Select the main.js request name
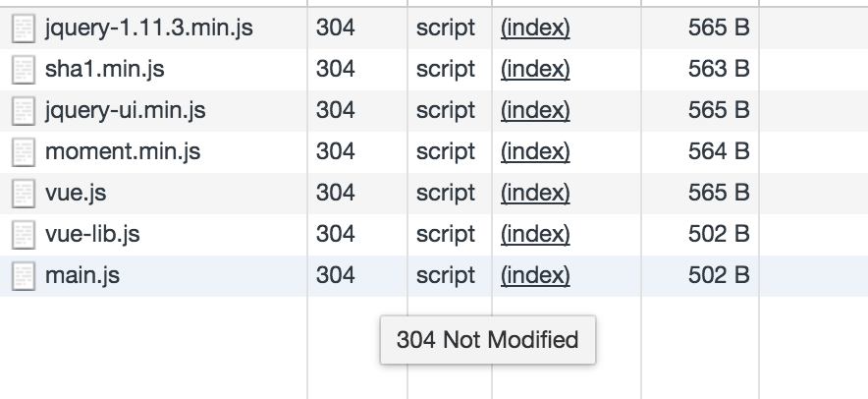This screenshot has width=868, height=399. pos(81,275)
